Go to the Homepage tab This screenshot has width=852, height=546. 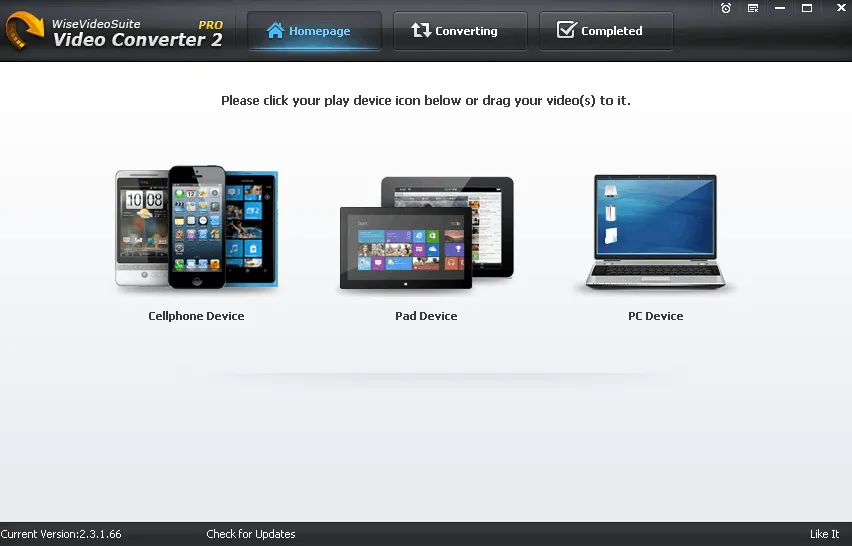314,31
